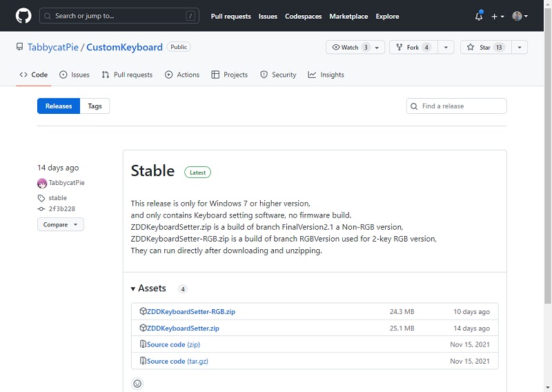Click the file icon of Source code (tar.gz)
Image resolution: width=552 pixels, height=392 pixels.
tap(143, 361)
